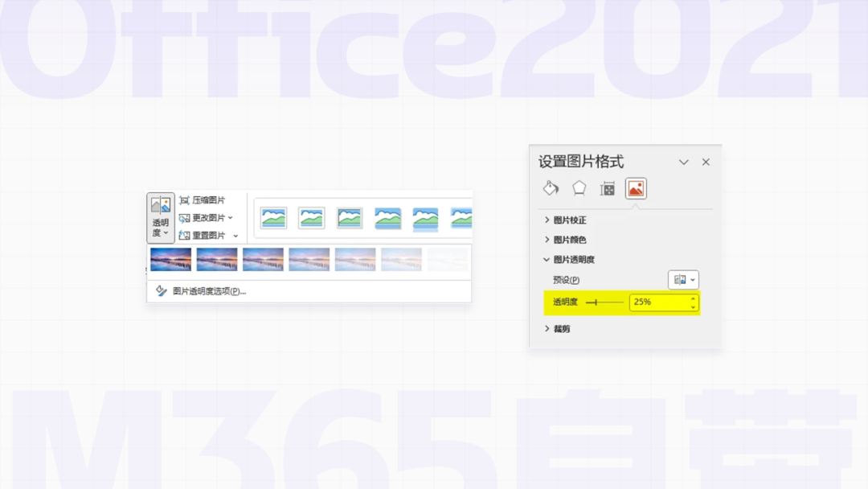This screenshot has height=489, width=868.
Task: Click the 透明度 slider track
Action: tap(607, 302)
